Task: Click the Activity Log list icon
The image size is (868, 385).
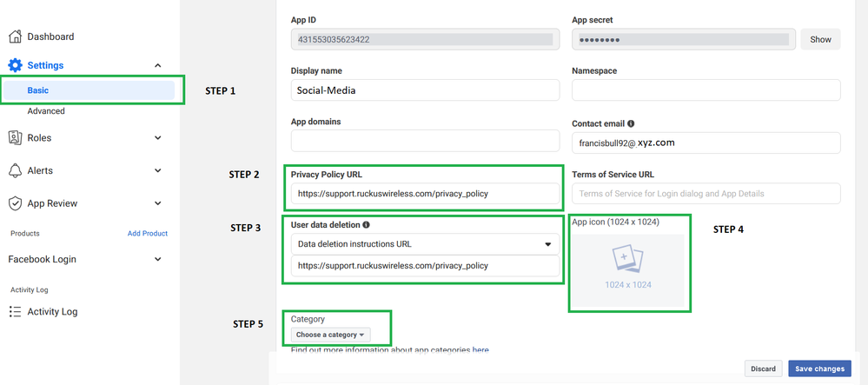Action: tap(15, 312)
